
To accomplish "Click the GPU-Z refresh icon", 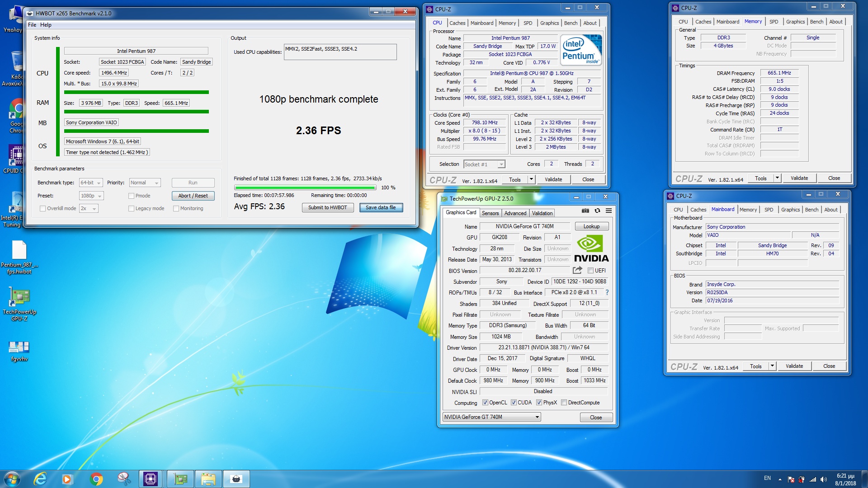I will click(x=597, y=211).
